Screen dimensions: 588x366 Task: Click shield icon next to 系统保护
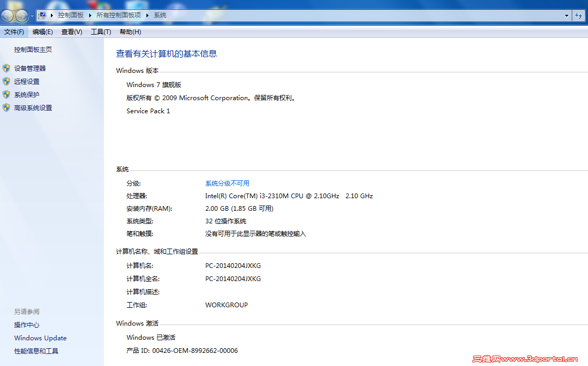point(6,94)
